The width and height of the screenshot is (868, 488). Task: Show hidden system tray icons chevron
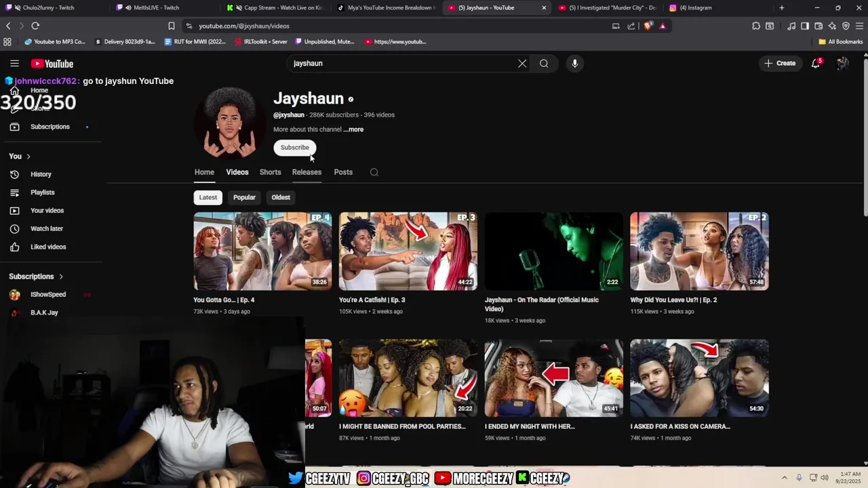pos(785,478)
